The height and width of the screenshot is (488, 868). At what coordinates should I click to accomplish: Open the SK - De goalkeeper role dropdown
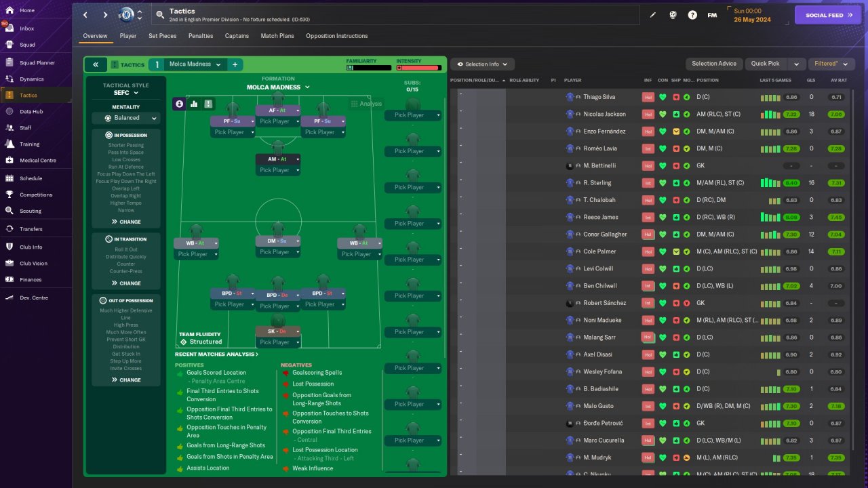click(x=278, y=331)
